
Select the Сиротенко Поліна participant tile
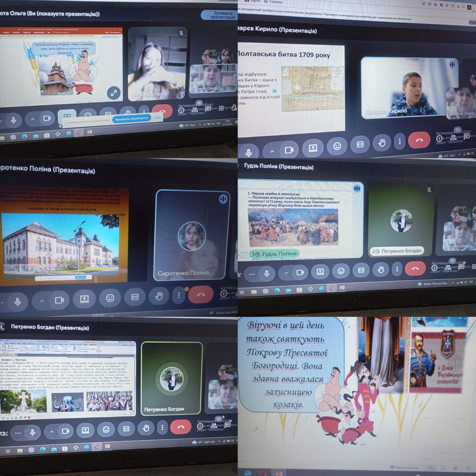click(x=192, y=235)
